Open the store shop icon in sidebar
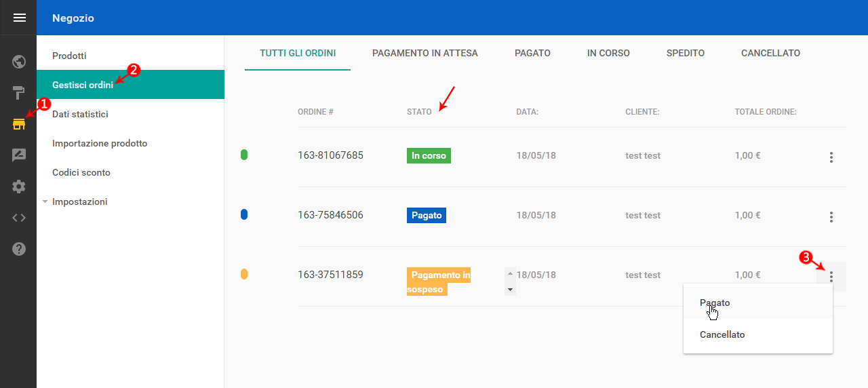 point(19,124)
